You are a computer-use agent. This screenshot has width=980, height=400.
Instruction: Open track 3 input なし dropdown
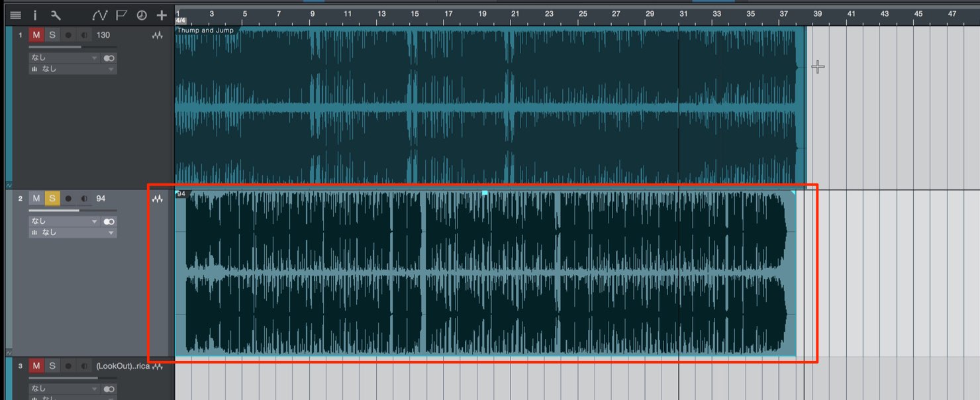(x=64, y=389)
